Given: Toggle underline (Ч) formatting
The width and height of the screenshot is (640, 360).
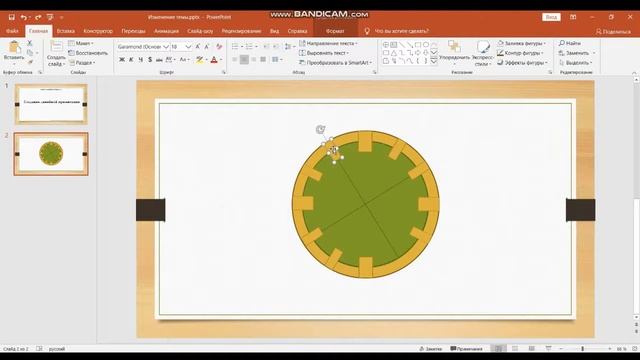Looking at the screenshot, I should (x=140, y=60).
